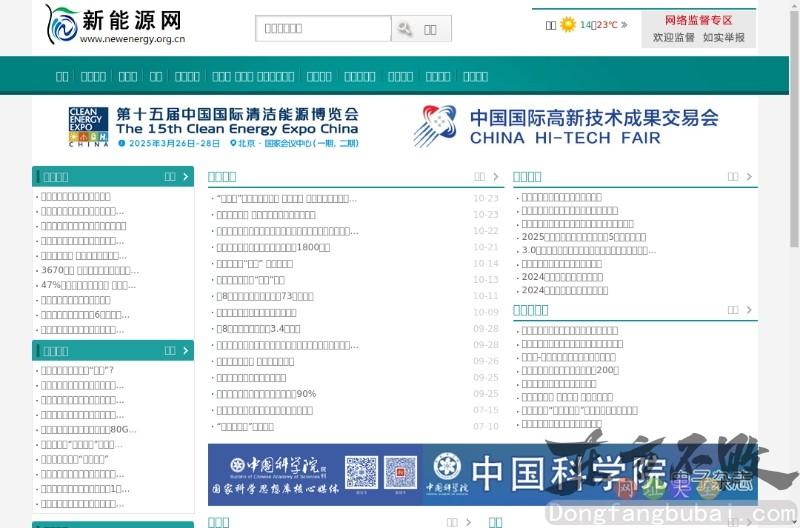Open more via chevron in panel with '80G' headline
Screen dimensions: 800x528
(185, 350)
